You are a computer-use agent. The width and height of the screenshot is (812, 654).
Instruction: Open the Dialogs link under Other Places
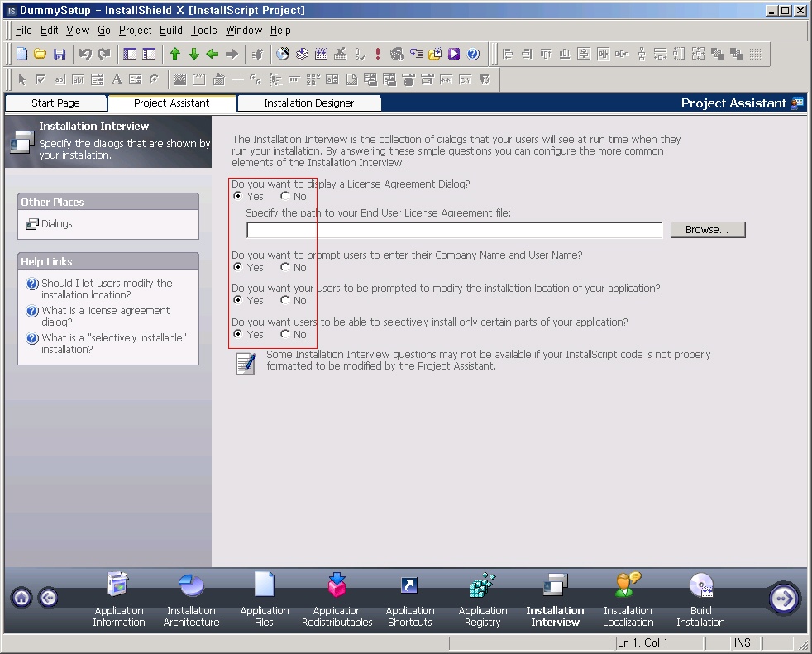(56, 224)
